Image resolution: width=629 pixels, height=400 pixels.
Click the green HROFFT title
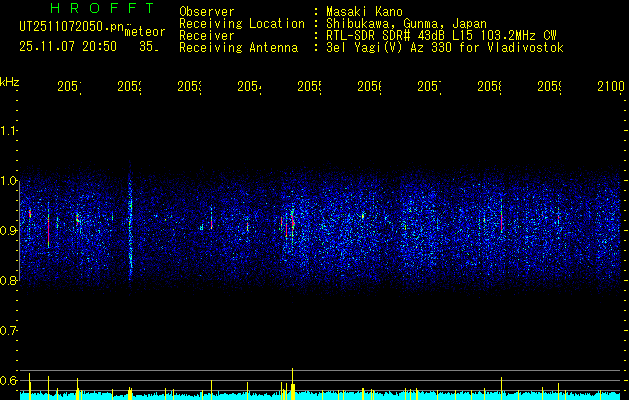tap(102, 8)
